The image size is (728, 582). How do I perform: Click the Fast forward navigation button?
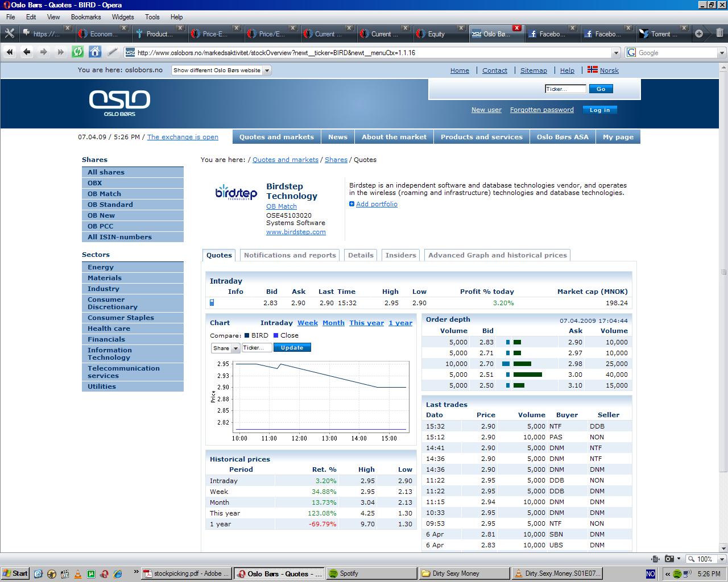61,52
